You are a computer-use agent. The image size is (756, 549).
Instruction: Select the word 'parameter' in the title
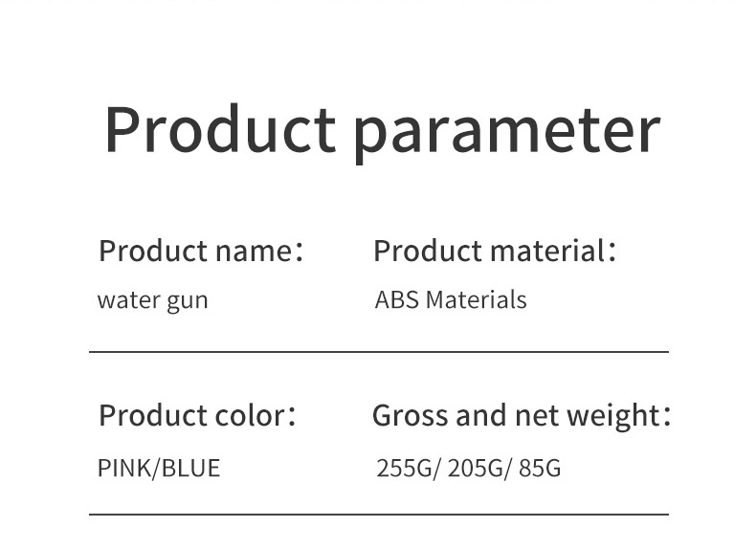(x=507, y=136)
